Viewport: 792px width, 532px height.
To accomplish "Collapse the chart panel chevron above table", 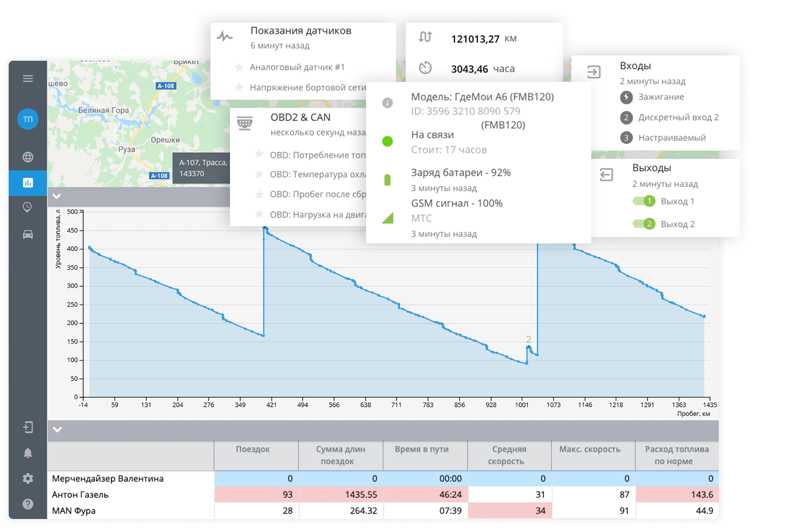I will point(57,430).
